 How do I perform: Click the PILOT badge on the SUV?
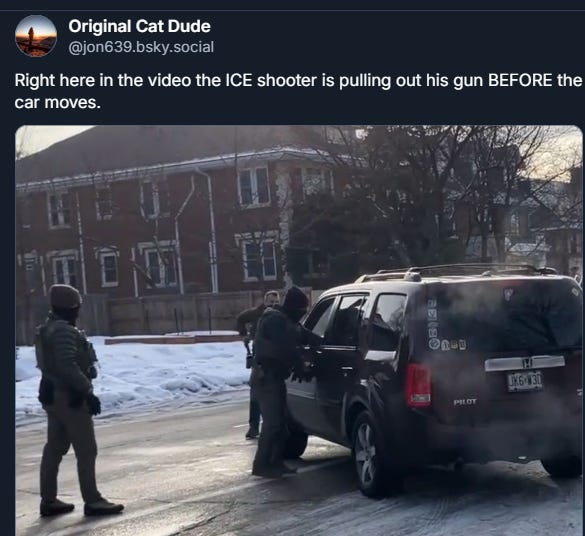tap(465, 402)
